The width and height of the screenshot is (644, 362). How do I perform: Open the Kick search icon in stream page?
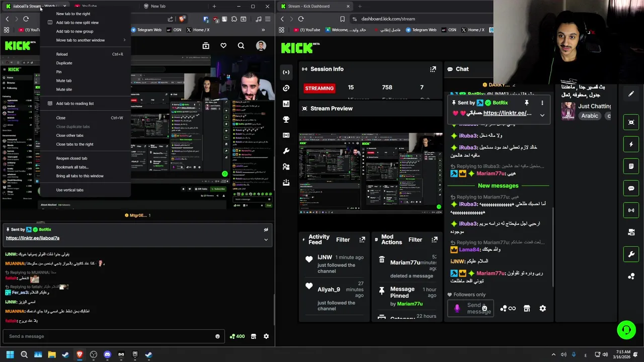[241, 46]
